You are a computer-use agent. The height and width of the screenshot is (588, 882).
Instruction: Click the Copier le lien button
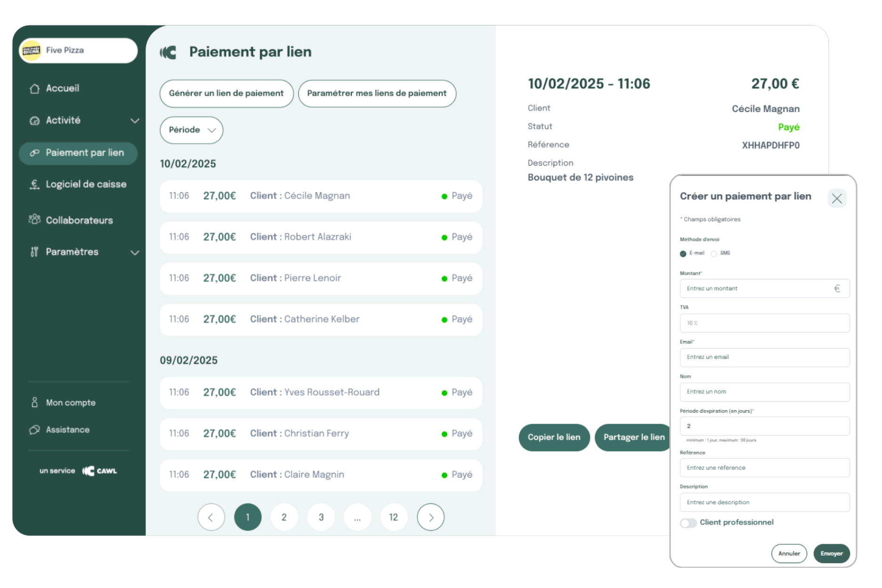tap(554, 437)
